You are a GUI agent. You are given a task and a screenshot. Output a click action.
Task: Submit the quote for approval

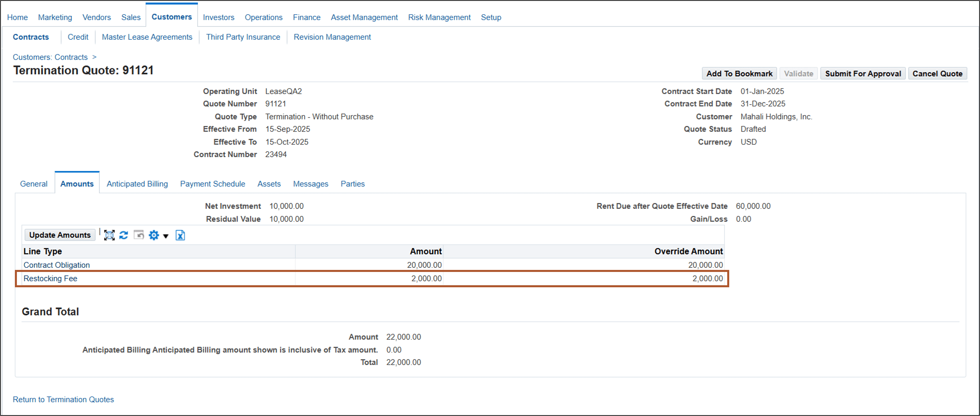click(862, 73)
